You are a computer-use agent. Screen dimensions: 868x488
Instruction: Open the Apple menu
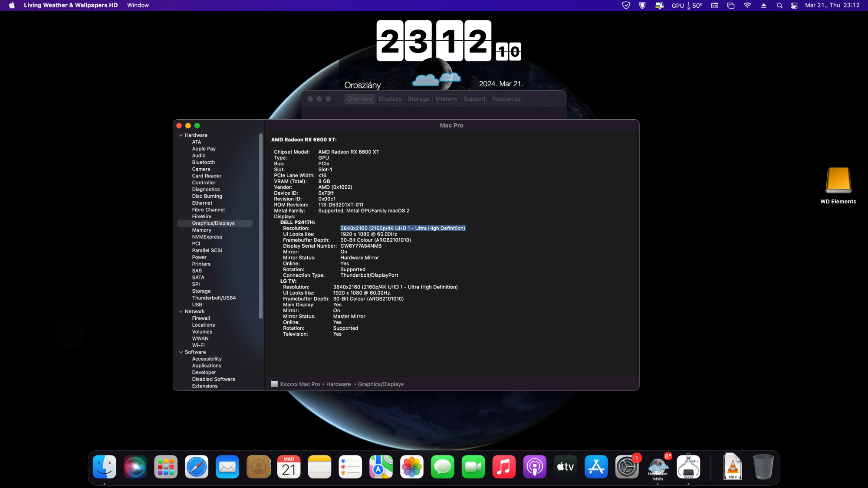12,5
